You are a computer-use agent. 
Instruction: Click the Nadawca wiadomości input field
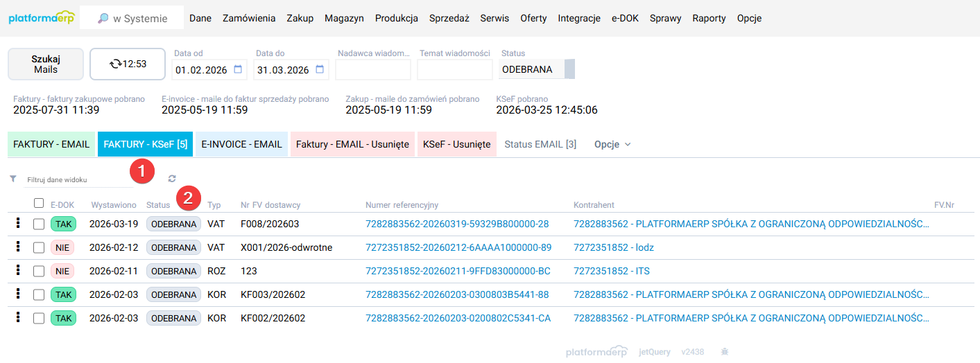[373, 69]
